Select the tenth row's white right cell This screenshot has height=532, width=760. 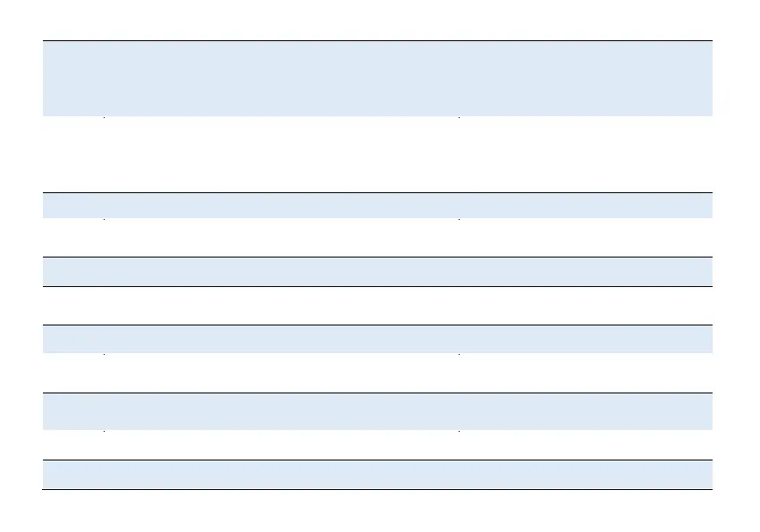pyautogui.click(x=586, y=444)
